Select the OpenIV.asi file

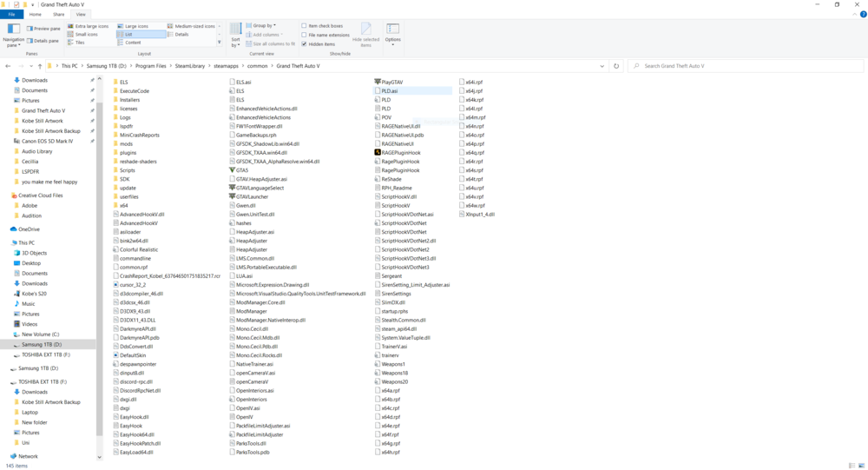tap(247, 408)
